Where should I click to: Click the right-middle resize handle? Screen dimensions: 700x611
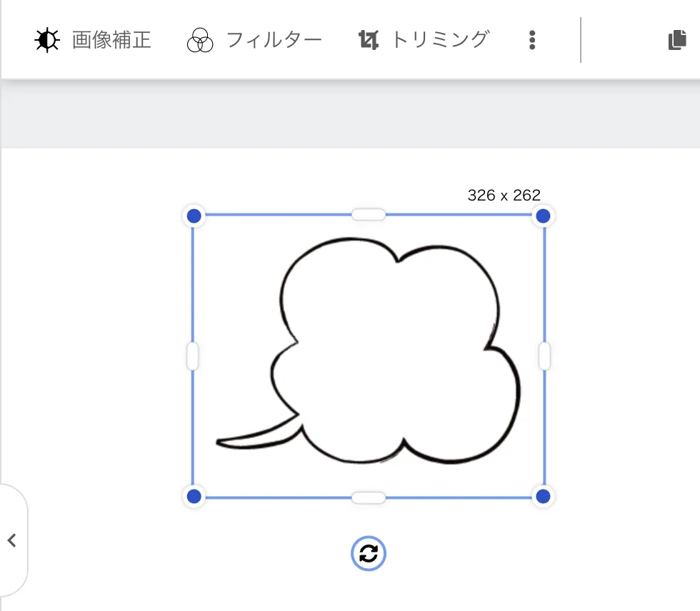click(544, 356)
